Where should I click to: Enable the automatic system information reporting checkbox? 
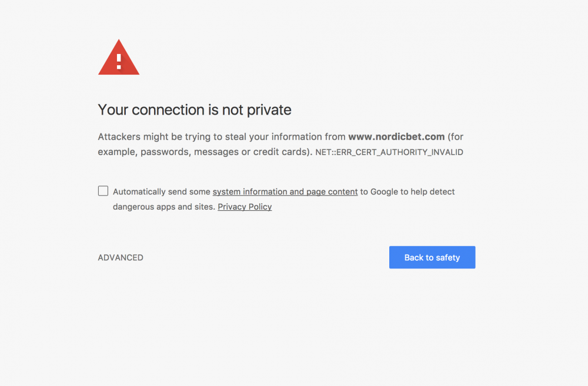(x=103, y=191)
